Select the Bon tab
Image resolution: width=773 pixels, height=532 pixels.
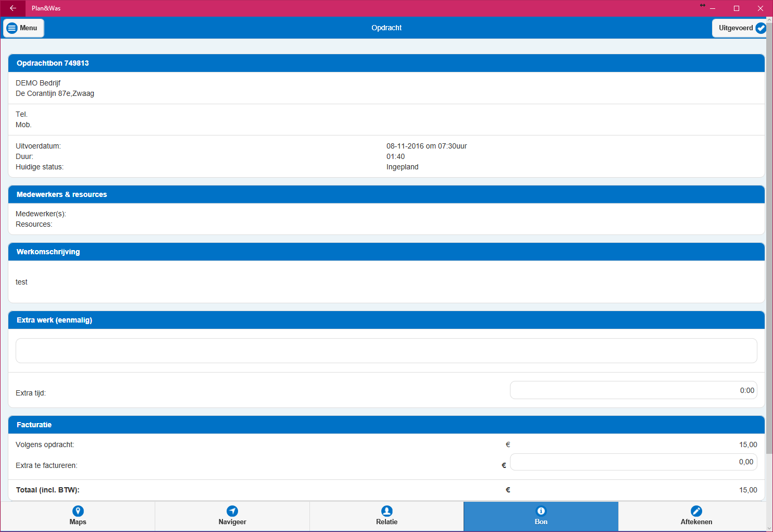541,516
